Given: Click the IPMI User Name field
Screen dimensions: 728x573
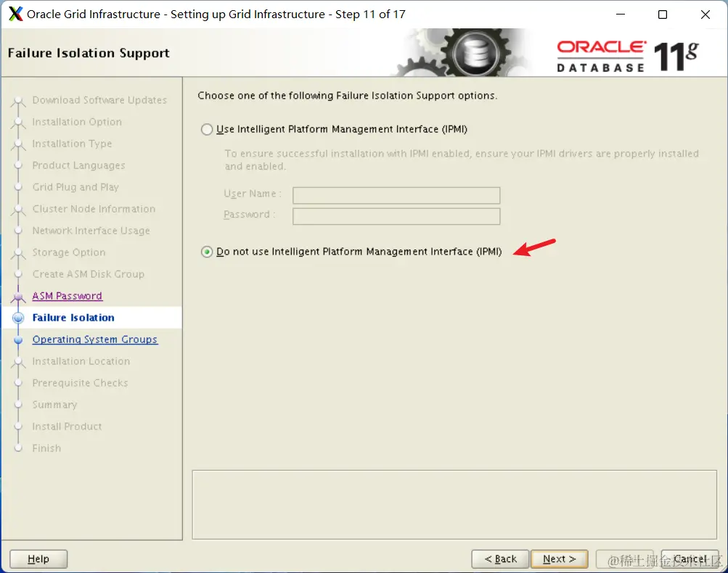Looking at the screenshot, I should (x=396, y=195).
